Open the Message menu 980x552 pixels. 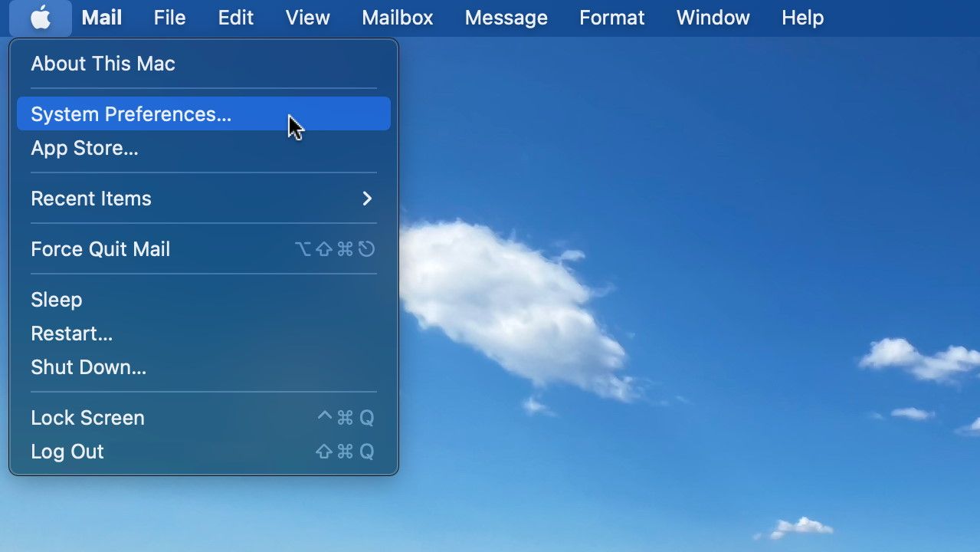506,18
